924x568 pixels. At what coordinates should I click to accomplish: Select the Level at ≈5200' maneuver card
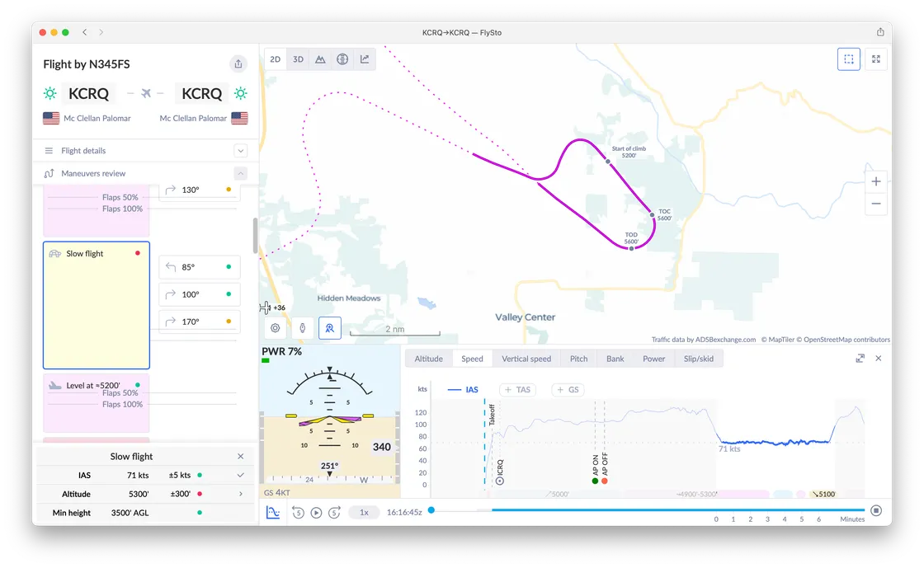[96, 403]
